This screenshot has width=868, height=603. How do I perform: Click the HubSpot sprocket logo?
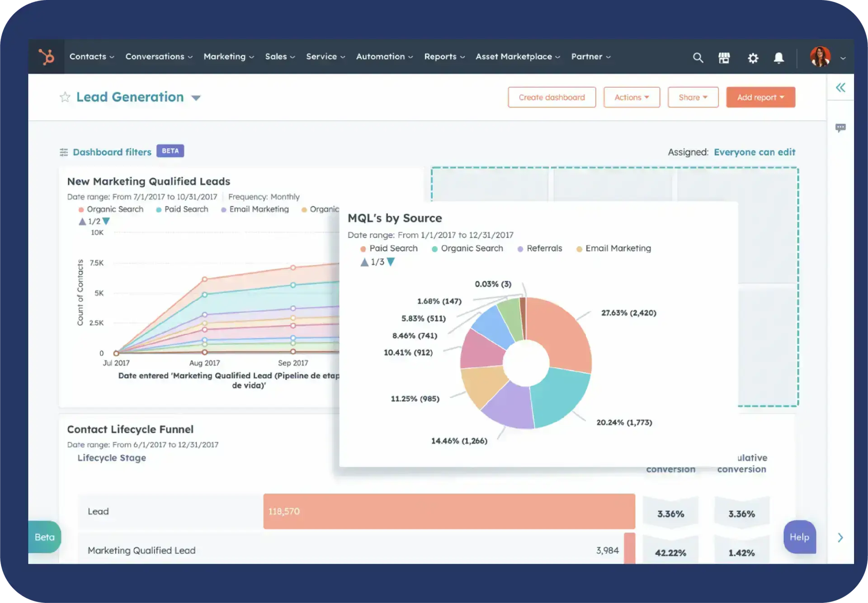tap(47, 57)
